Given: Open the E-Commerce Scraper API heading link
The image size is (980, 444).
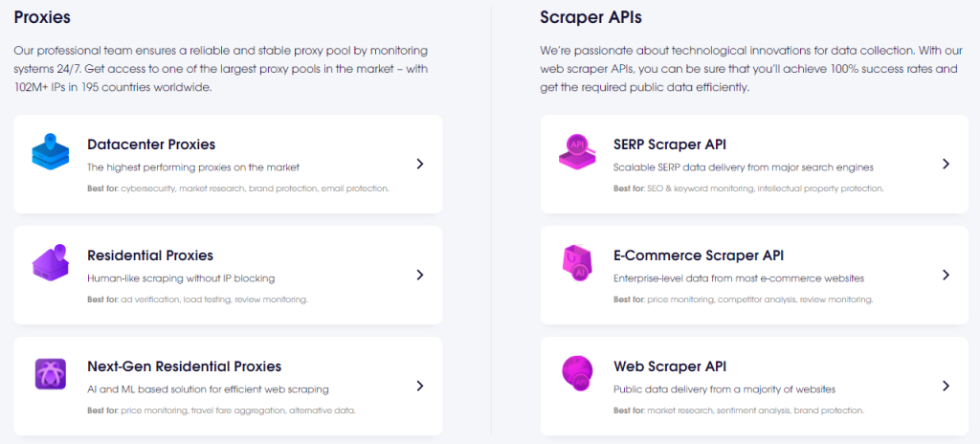Looking at the screenshot, I should pyautogui.click(x=699, y=255).
